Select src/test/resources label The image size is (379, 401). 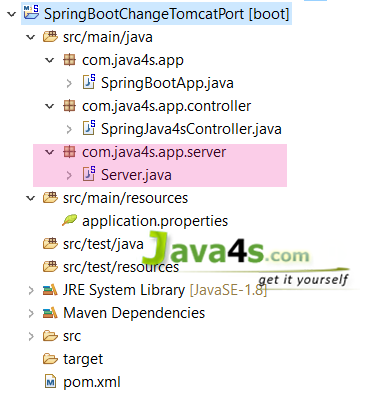(x=121, y=267)
